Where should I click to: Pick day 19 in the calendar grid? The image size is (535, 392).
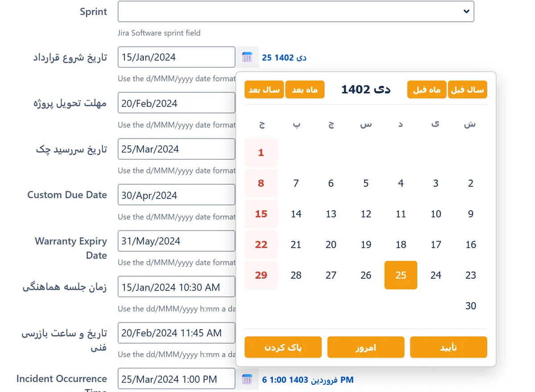point(366,245)
